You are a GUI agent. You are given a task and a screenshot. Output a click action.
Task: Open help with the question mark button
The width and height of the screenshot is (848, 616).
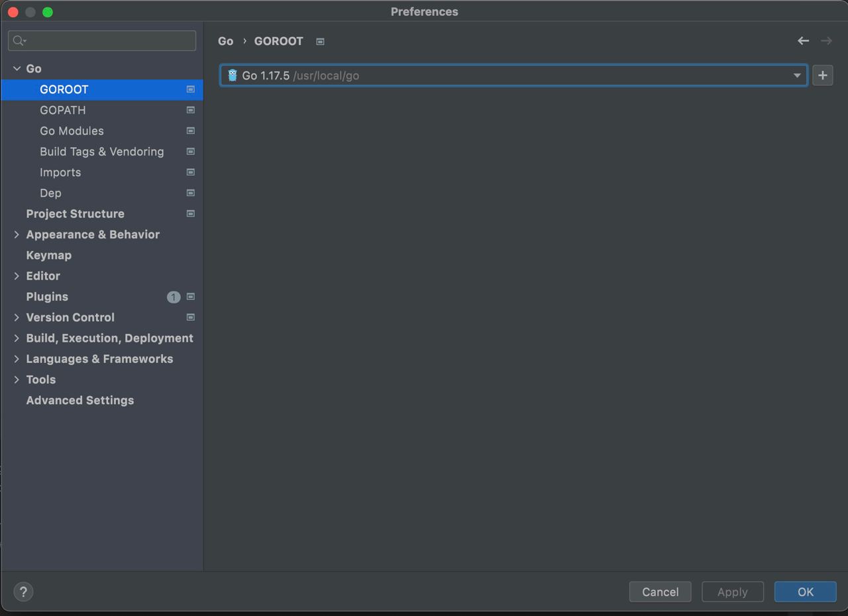pos(23,592)
